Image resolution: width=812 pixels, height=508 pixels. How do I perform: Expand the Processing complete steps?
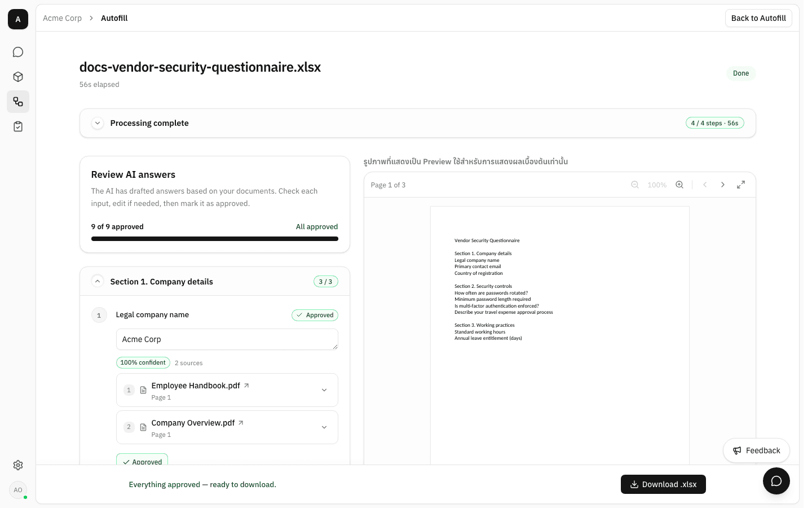tap(98, 123)
